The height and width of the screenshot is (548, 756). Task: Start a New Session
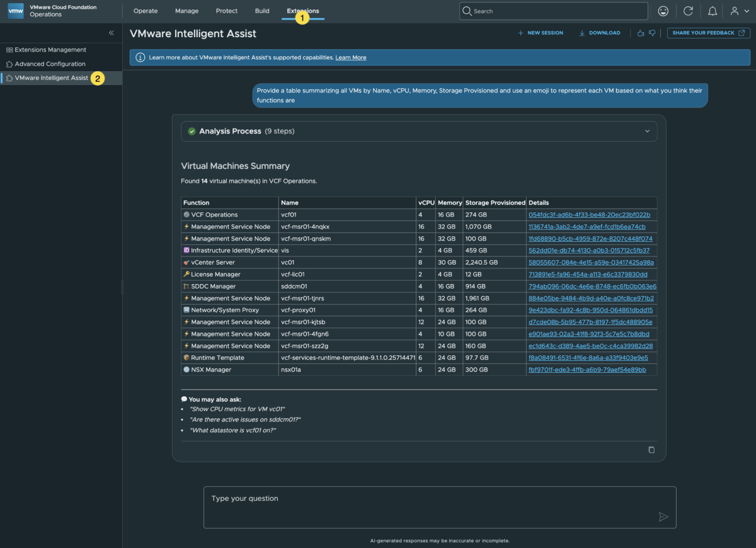click(x=540, y=33)
